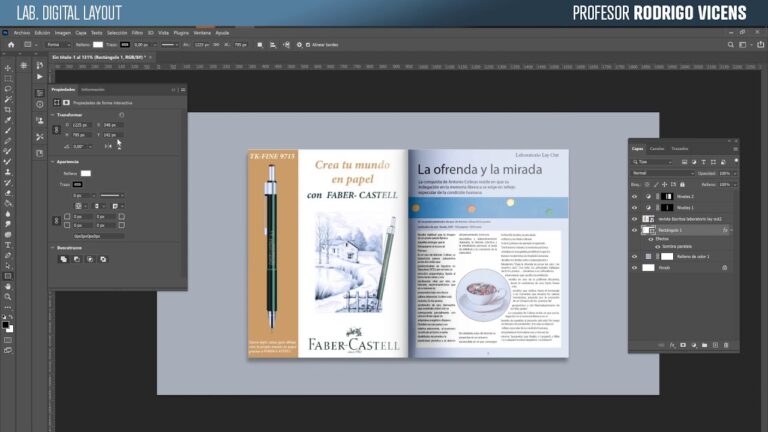Select the Pen tool
This screenshot has width=768, height=432.
coord(8,255)
